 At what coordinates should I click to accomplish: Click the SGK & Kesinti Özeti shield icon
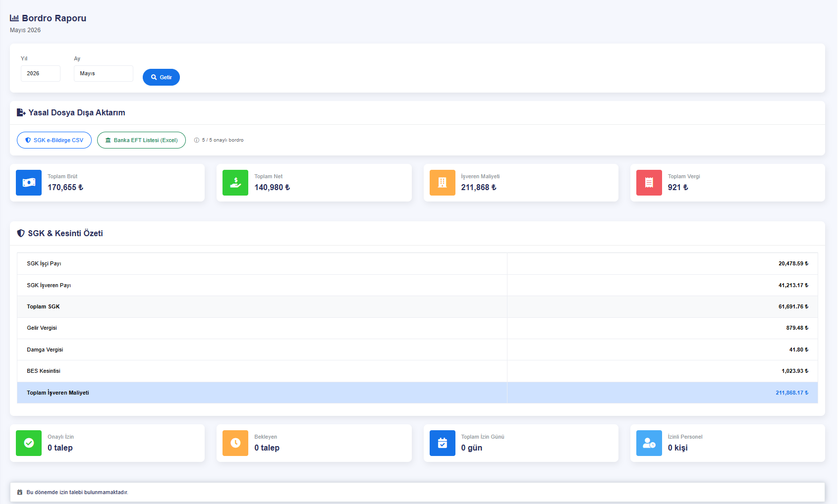pyautogui.click(x=21, y=233)
